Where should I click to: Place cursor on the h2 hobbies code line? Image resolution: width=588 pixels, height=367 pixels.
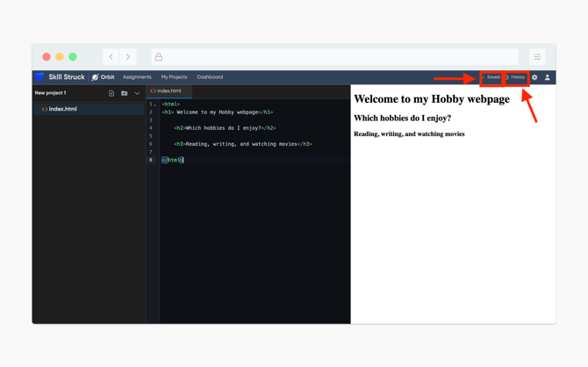click(x=225, y=128)
